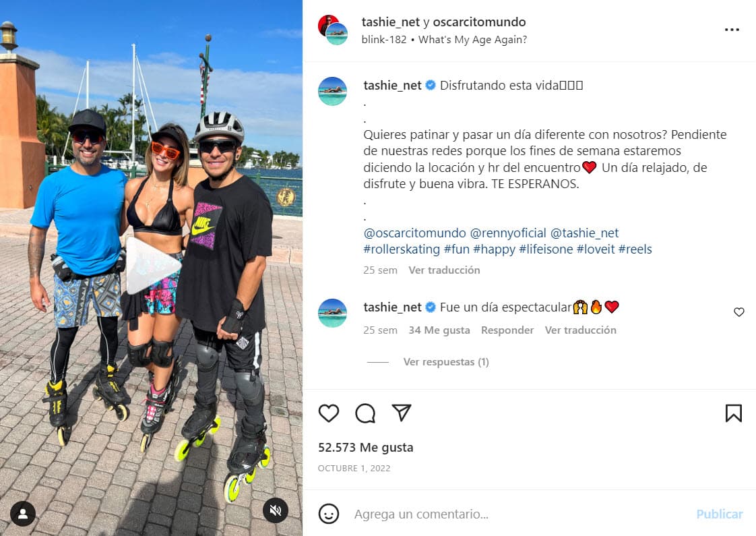Click 'Ver traducción' under the caption

pos(444,270)
